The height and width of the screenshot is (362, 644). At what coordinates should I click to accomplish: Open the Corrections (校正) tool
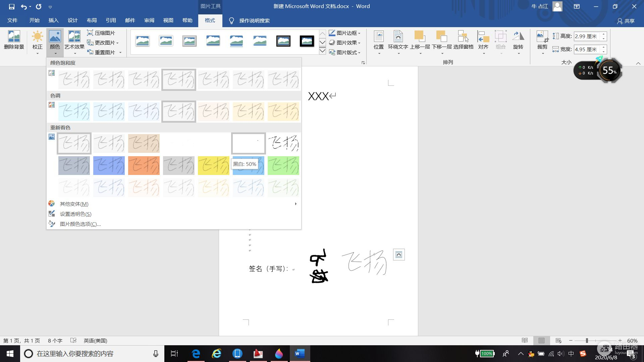(37, 37)
